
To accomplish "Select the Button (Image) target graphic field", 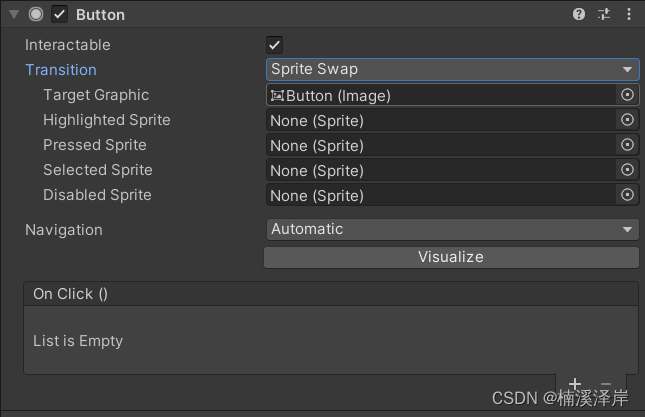I will click(x=441, y=95).
